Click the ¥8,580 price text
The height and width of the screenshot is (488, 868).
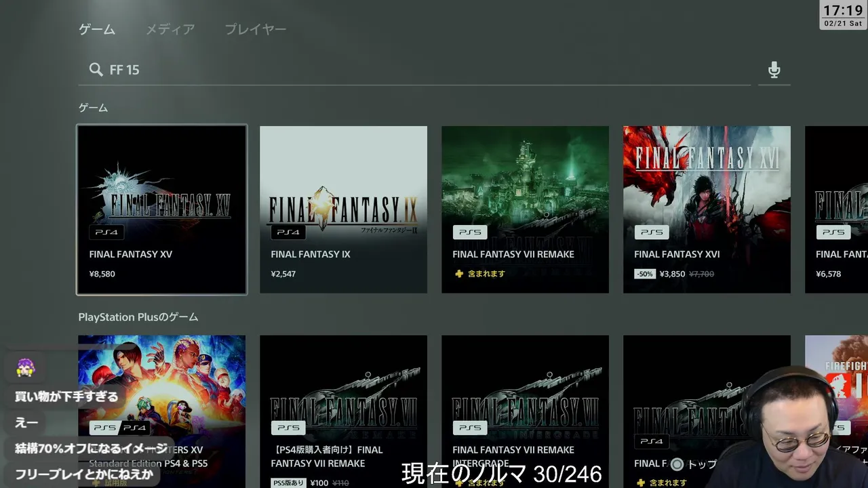[x=102, y=274]
